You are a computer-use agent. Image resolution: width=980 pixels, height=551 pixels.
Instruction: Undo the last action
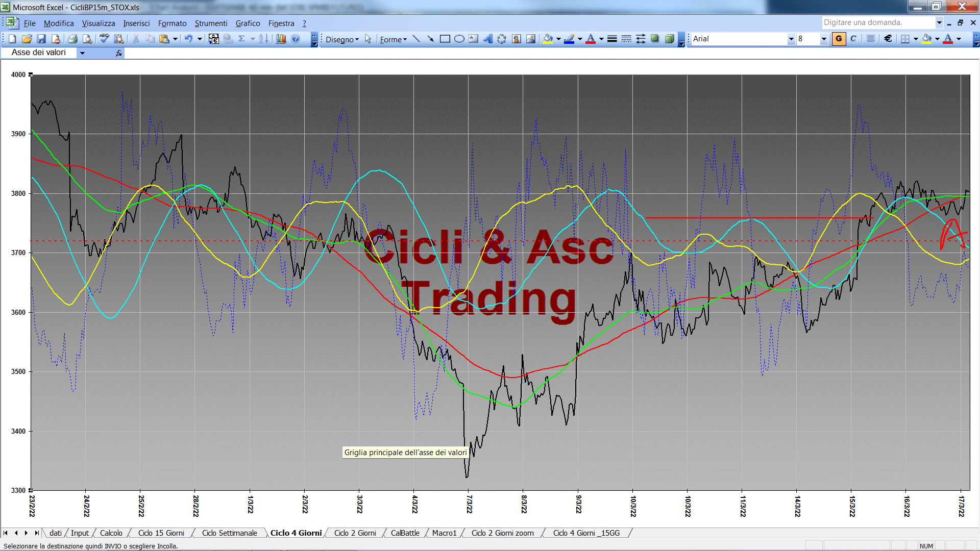pyautogui.click(x=189, y=39)
